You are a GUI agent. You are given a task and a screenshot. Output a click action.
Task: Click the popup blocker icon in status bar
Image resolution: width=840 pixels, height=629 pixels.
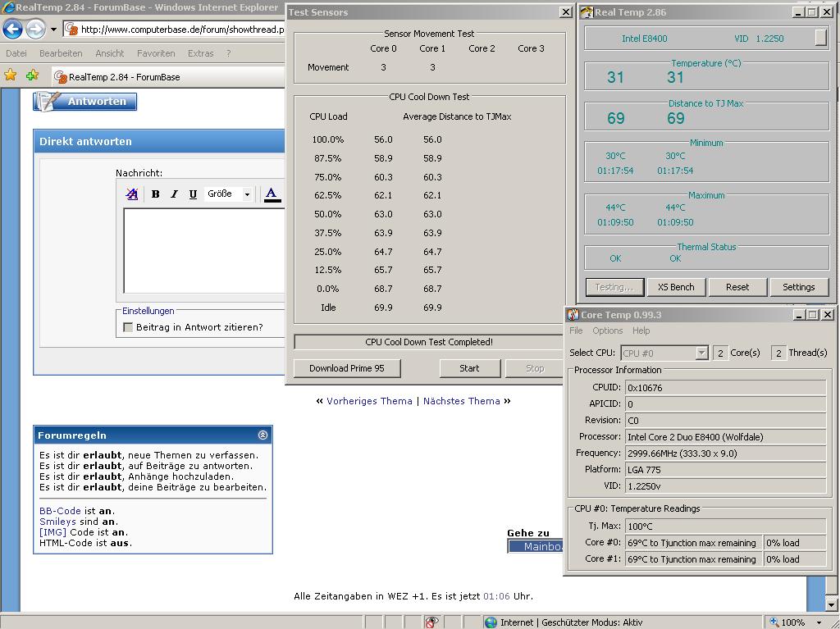(x=431, y=622)
